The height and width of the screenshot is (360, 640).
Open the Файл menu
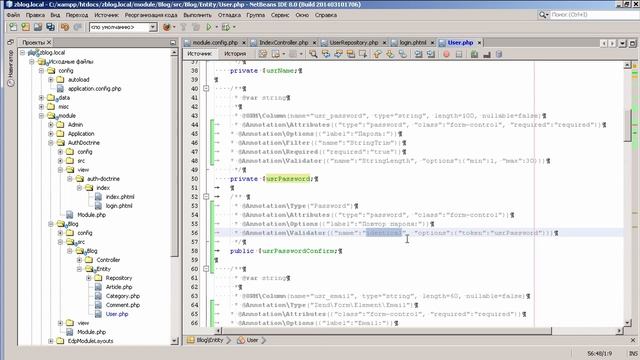13,15
